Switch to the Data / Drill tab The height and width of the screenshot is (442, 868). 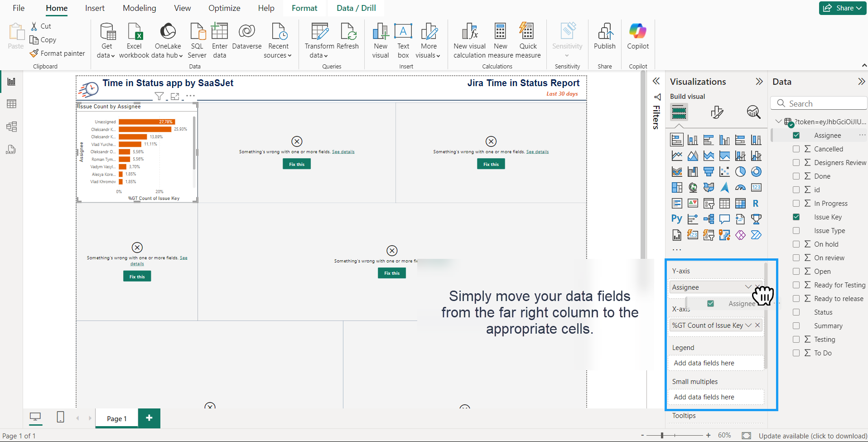click(356, 8)
